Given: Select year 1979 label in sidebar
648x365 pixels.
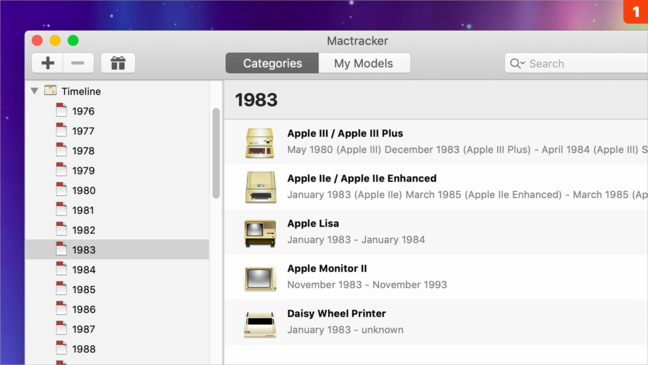Looking at the screenshot, I should 83,171.
